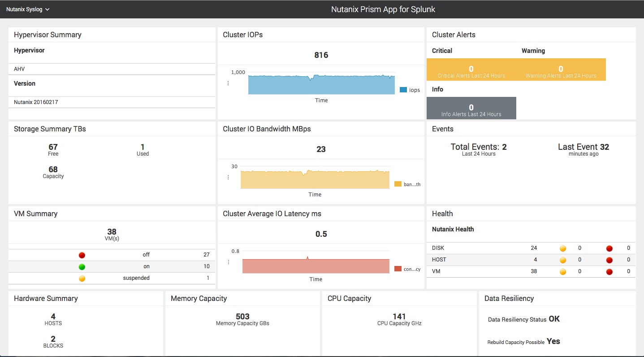Image resolution: width=644 pixels, height=357 pixels.
Task: Click the yellow warning icon in DISK row
Action: tap(563, 248)
